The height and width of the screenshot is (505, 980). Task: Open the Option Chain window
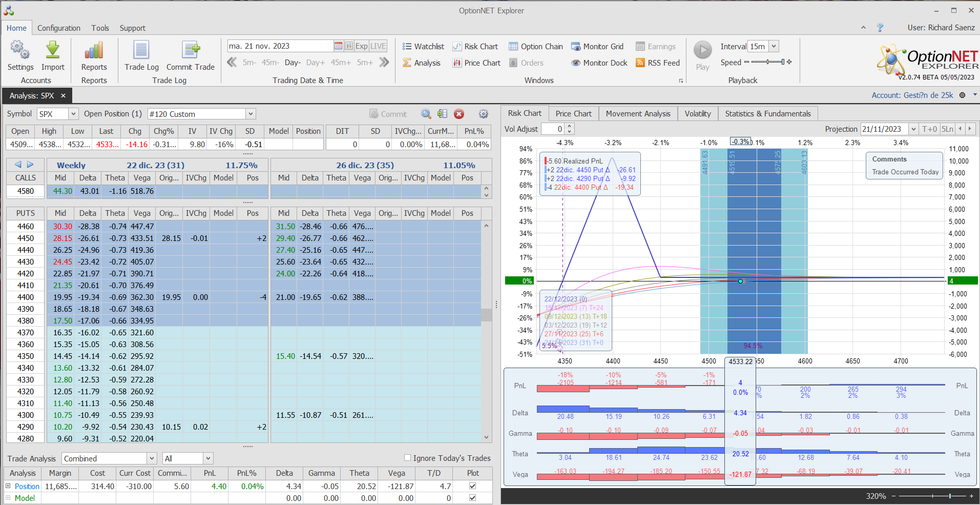point(536,47)
